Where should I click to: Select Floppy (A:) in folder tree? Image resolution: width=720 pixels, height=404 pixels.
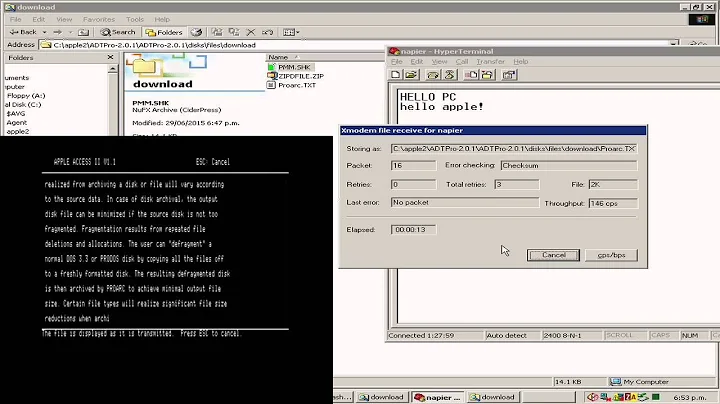[26, 95]
